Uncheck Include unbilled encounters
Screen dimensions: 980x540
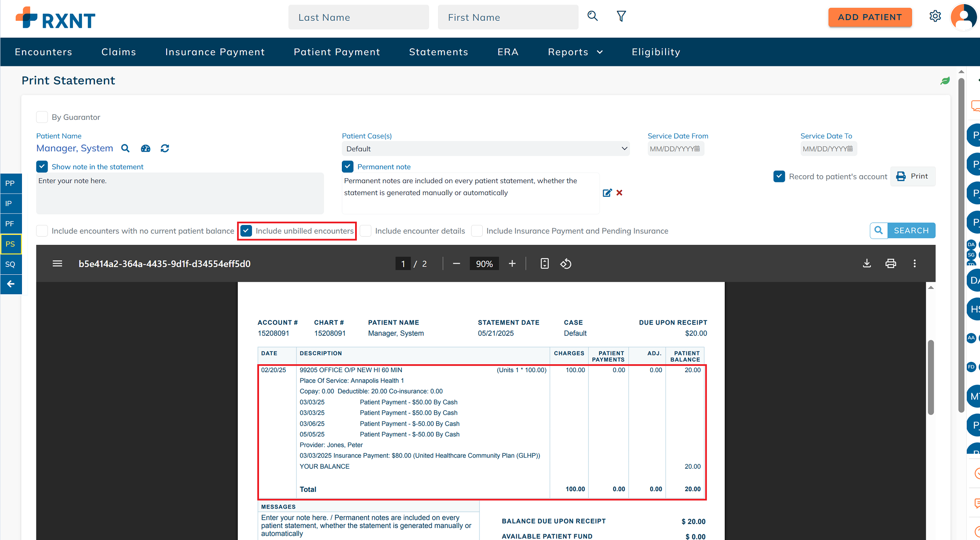click(247, 231)
